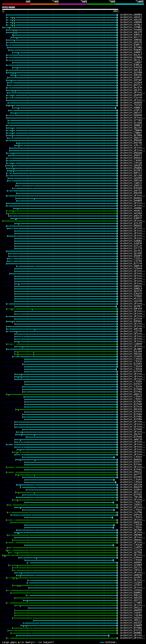The width and height of the screenshot is (146, 644).
Task: Select hit label UniRef100_B6TNR8
Action: point(131,135)
